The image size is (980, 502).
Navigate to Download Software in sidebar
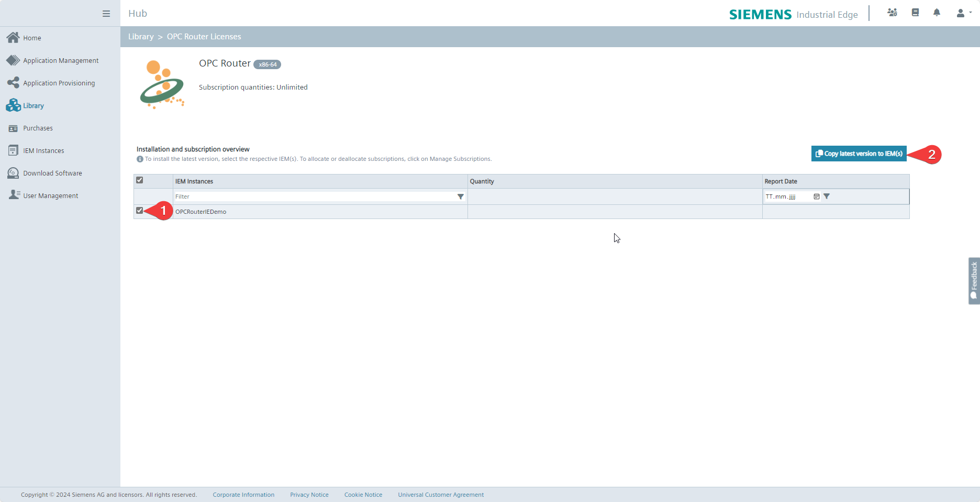click(x=52, y=173)
